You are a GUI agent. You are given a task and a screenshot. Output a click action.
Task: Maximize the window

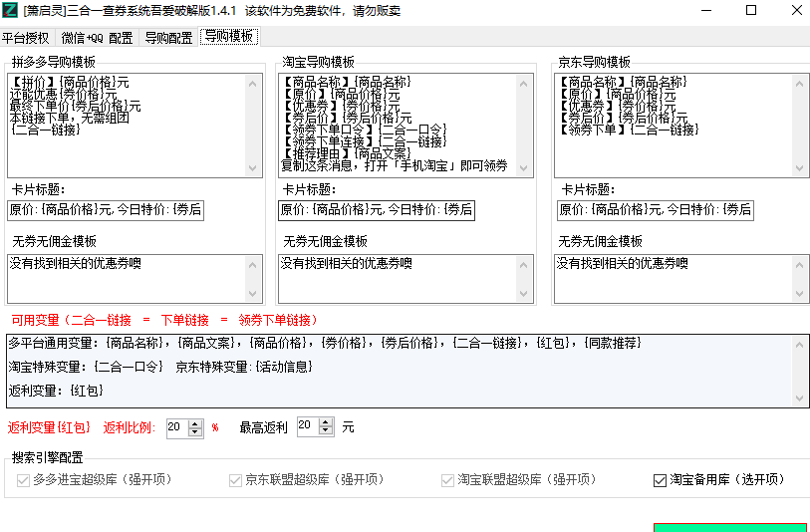point(751,10)
